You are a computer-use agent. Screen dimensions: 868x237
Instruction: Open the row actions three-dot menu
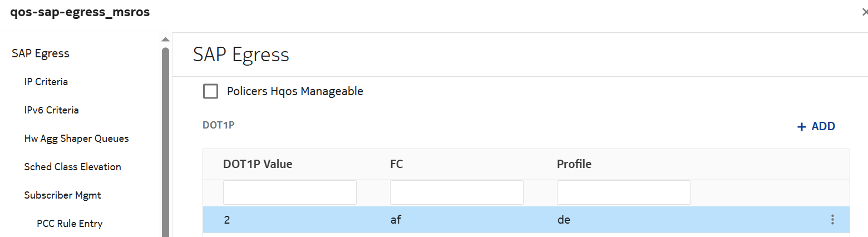coord(832,220)
